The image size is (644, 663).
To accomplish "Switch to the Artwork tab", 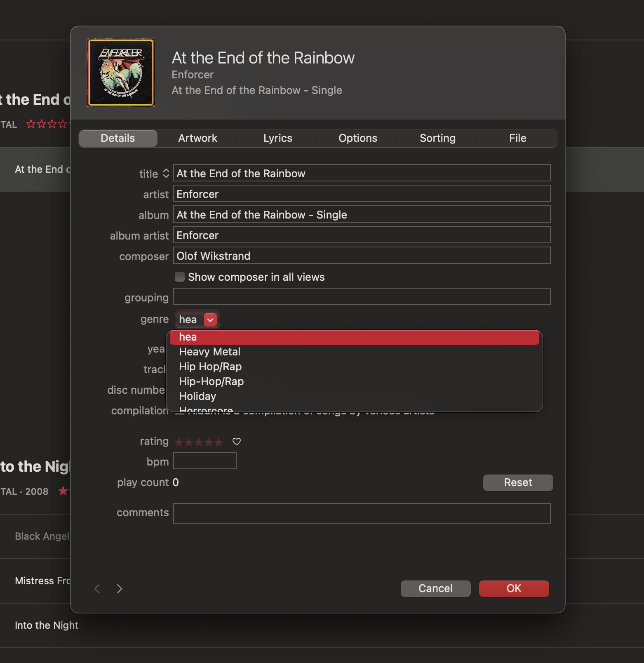I will [197, 138].
